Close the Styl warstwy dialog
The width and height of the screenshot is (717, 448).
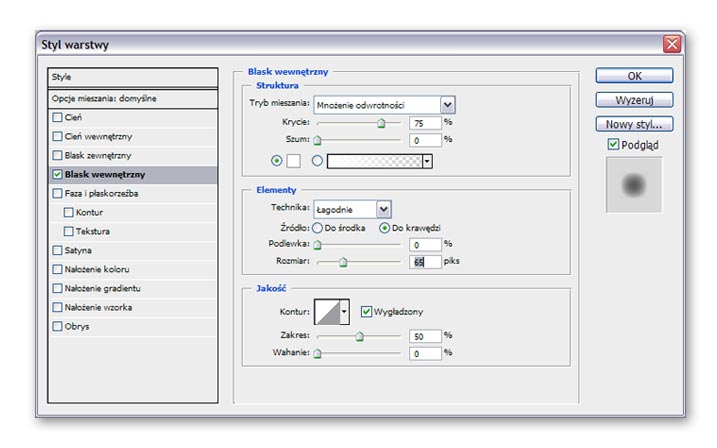click(x=672, y=44)
